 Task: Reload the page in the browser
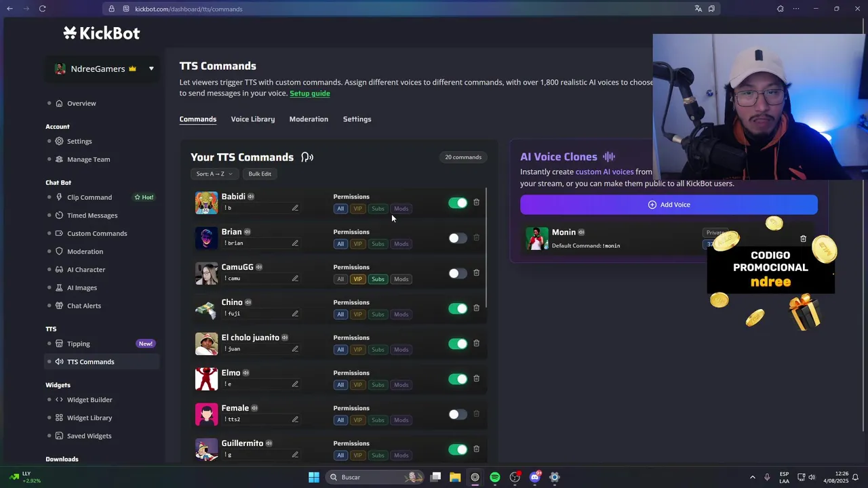(42, 9)
